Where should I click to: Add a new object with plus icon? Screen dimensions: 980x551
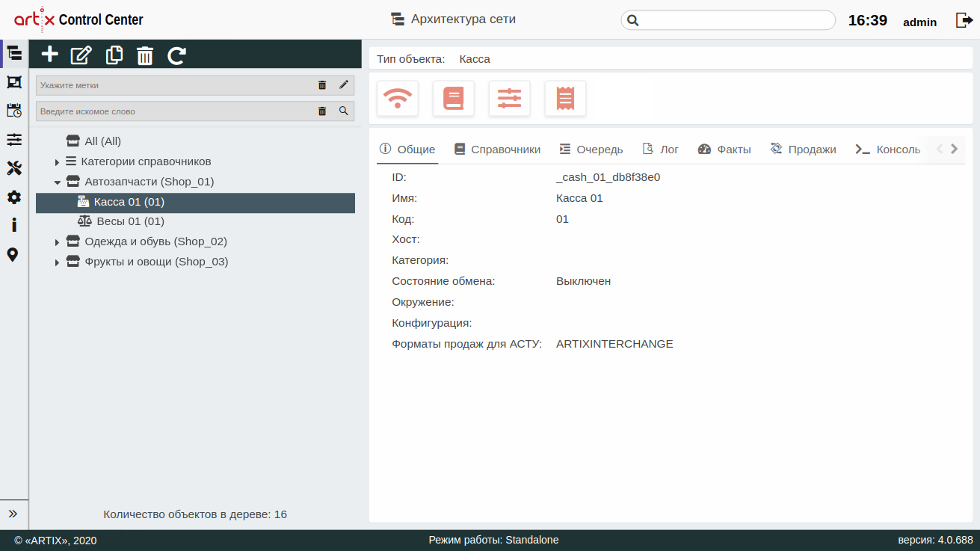pyautogui.click(x=49, y=55)
